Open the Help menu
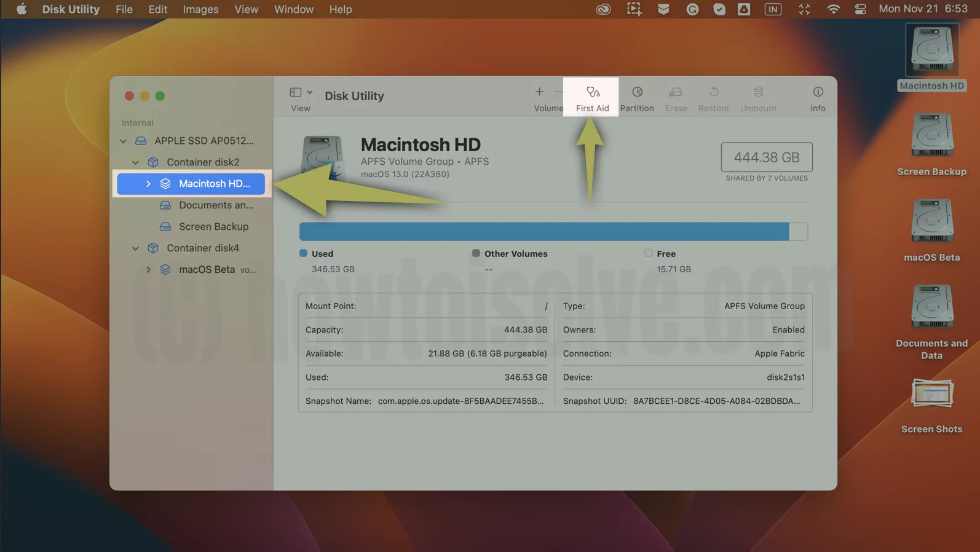Viewport: 980px width, 552px height. (x=340, y=9)
